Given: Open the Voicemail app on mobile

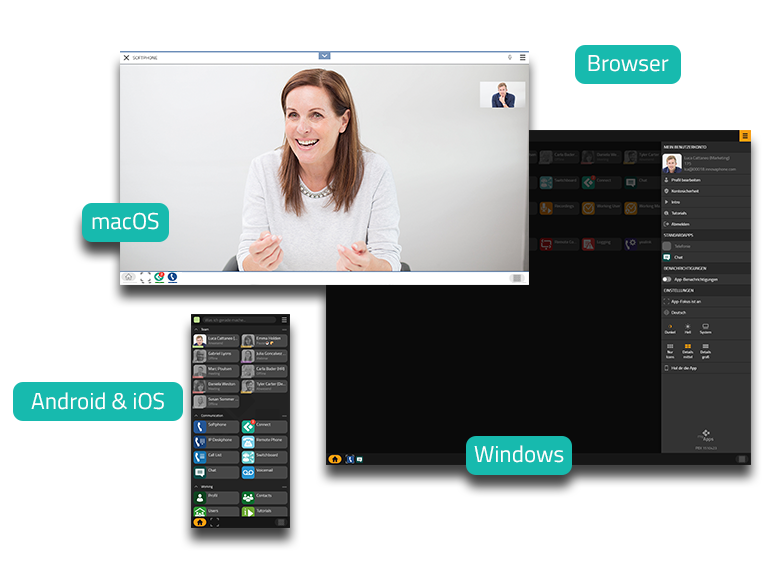Looking at the screenshot, I should click(x=264, y=472).
